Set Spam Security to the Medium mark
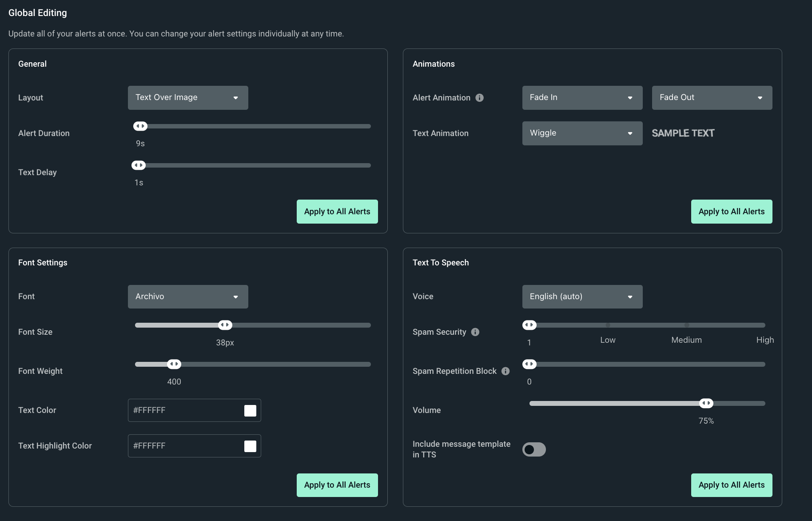 point(686,325)
